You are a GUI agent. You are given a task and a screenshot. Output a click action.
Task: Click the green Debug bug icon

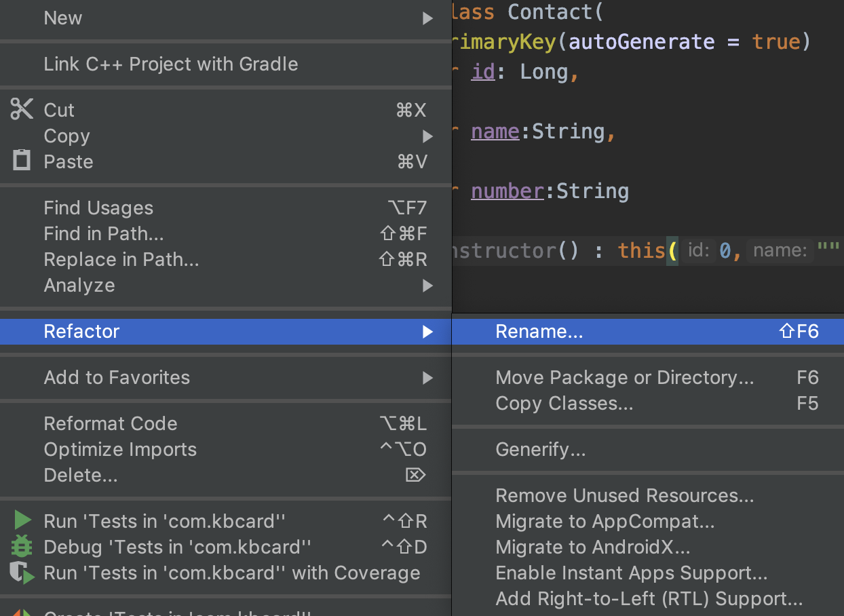(22, 546)
